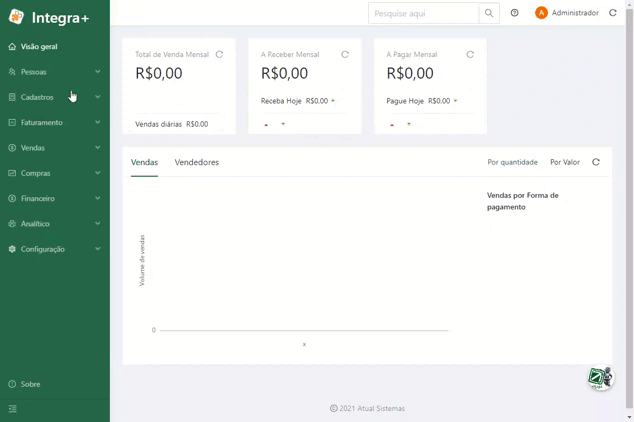Expand the Pessoas menu chevron
This screenshot has width=634, height=422.
97,72
